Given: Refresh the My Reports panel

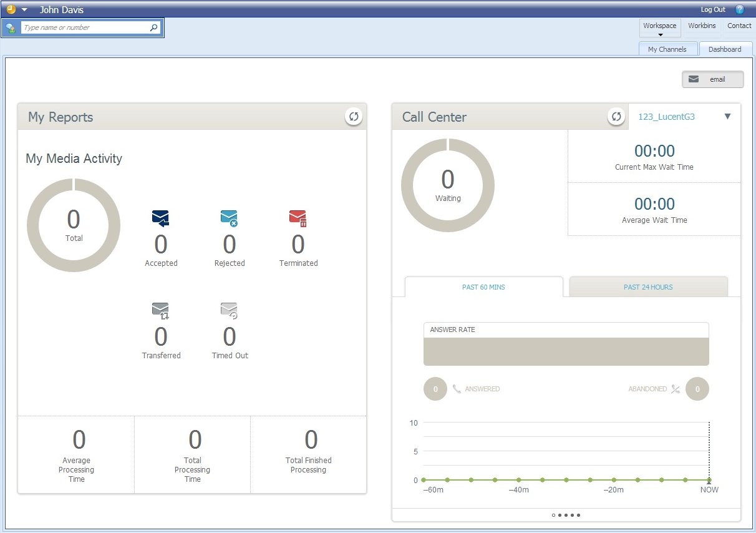Looking at the screenshot, I should pos(354,117).
